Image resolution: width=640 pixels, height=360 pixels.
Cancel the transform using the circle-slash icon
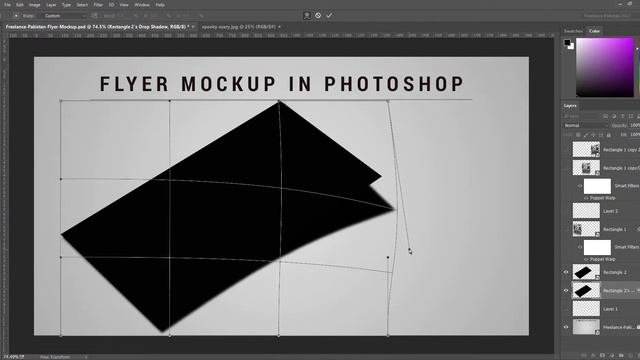318,16
